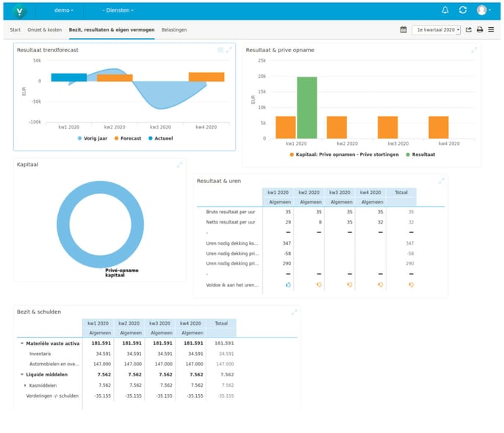Open the Diensten dropdown
The width and height of the screenshot is (504, 433).
tap(118, 10)
